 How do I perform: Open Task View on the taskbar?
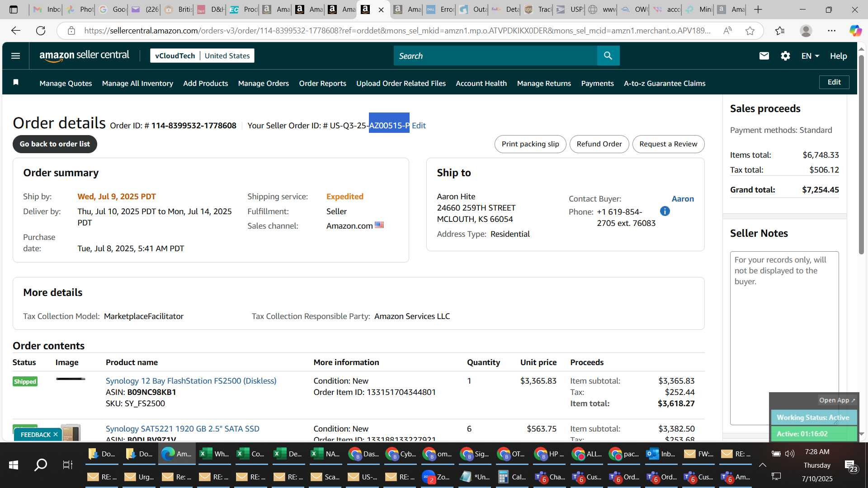tap(68, 465)
